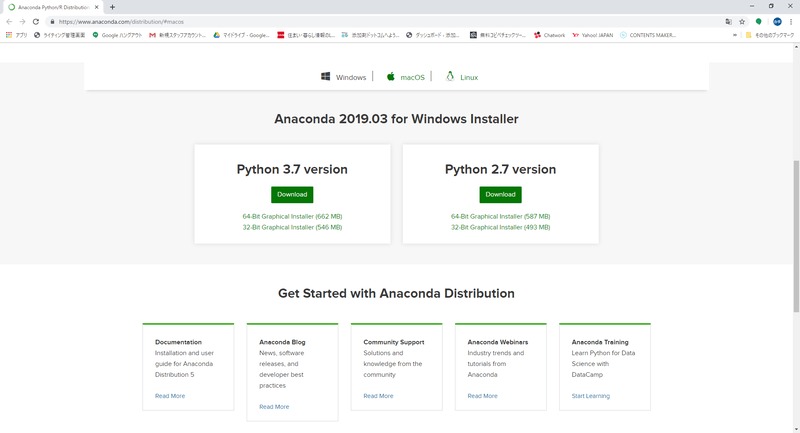The width and height of the screenshot is (800, 433).
Task: Open the マイドライブ Google Drive bookmark
Action: (x=241, y=35)
